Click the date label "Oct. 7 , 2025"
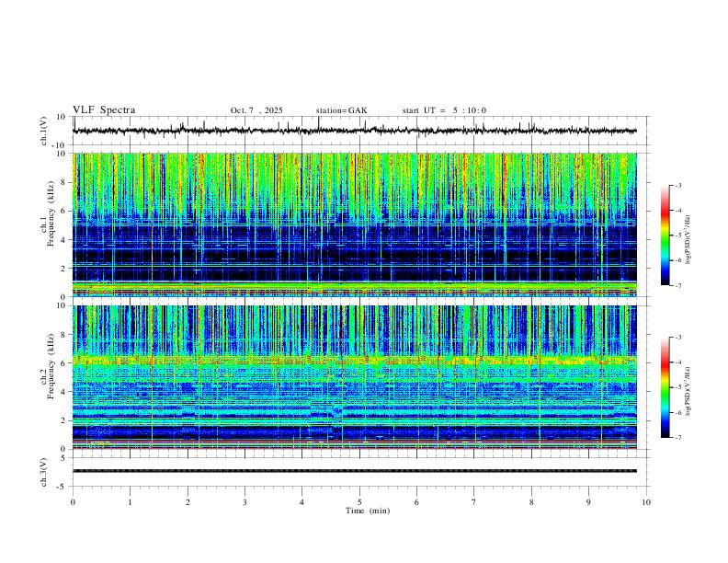The width and height of the screenshot is (728, 563). tap(256, 110)
